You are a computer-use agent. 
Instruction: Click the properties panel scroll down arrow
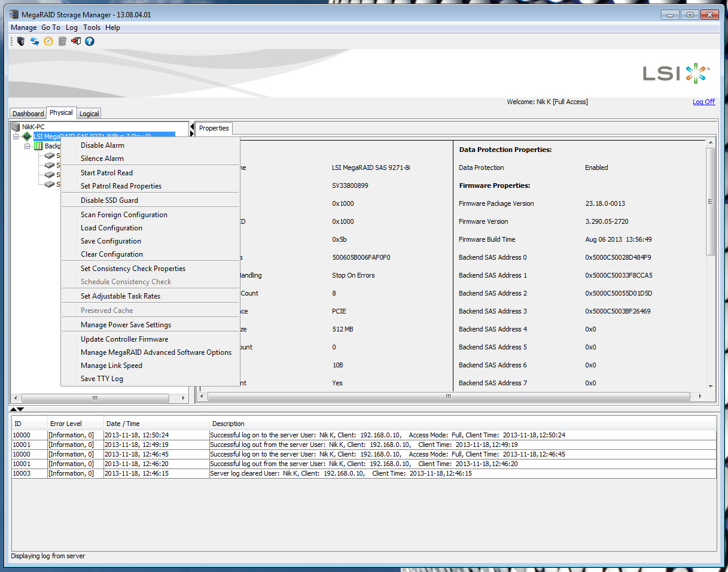(x=711, y=386)
